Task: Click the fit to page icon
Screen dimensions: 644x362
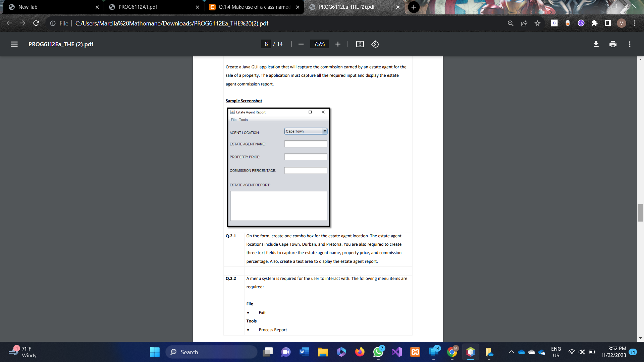Action: [360, 44]
